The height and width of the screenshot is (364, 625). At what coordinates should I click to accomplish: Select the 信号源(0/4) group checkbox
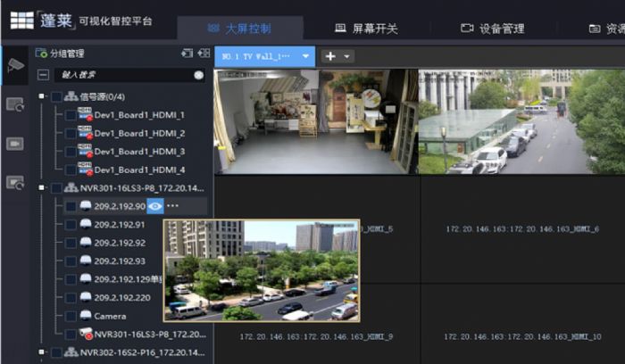click(56, 96)
